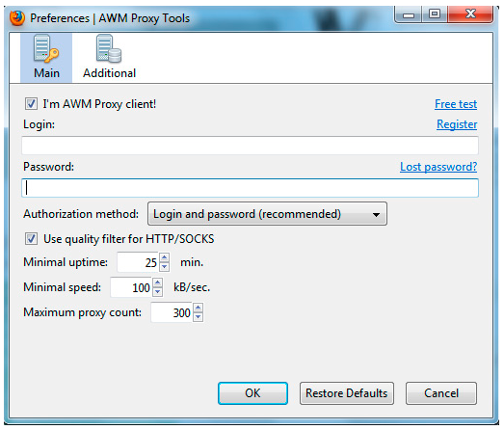Lower Minimal speed using down arrow
This screenshot has height=430, width=504.
(157, 292)
